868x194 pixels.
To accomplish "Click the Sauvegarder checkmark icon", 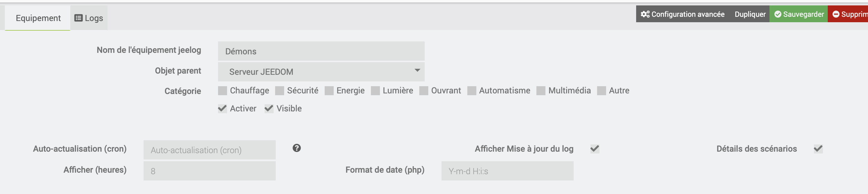I will tap(778, 14).
